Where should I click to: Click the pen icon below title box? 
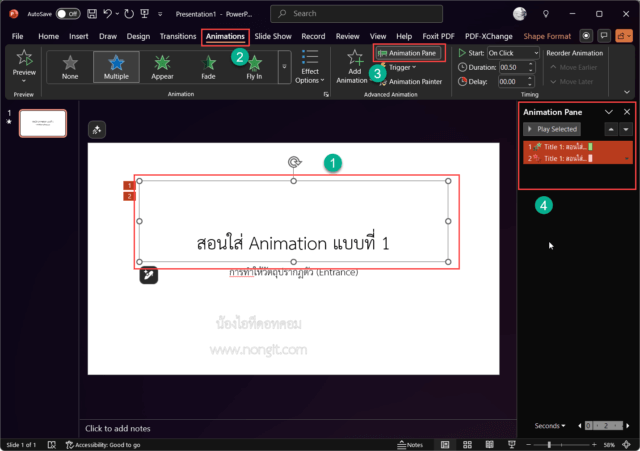149,275
